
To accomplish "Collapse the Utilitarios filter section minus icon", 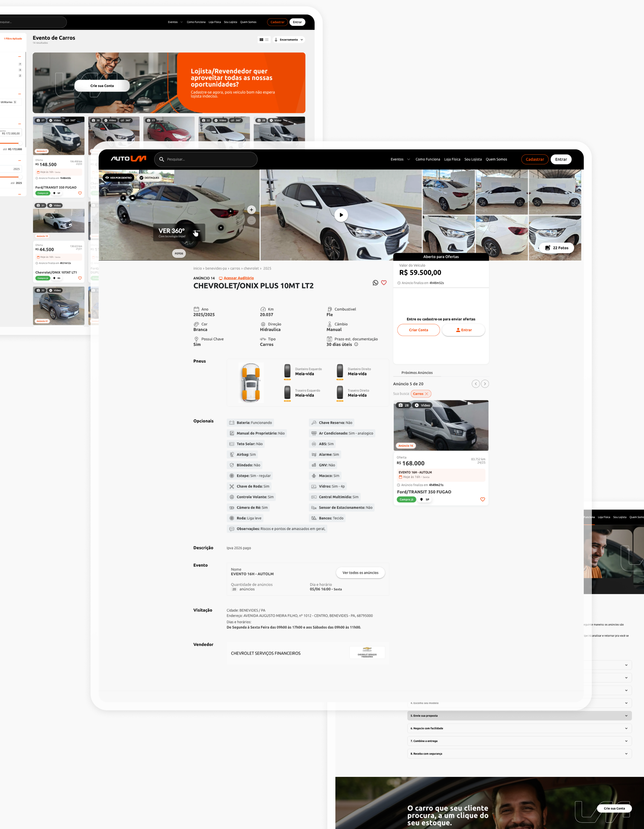I will (19, 94).
